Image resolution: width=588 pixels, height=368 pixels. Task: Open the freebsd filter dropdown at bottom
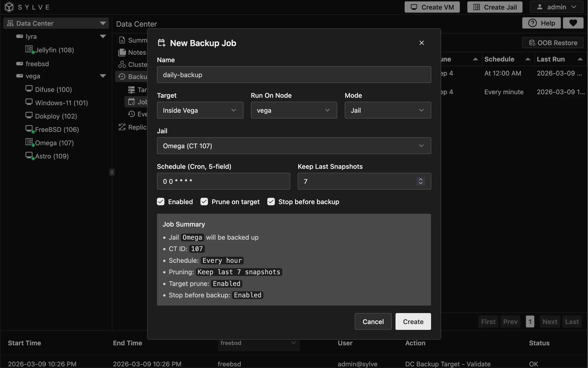click(x=258, y=343)
